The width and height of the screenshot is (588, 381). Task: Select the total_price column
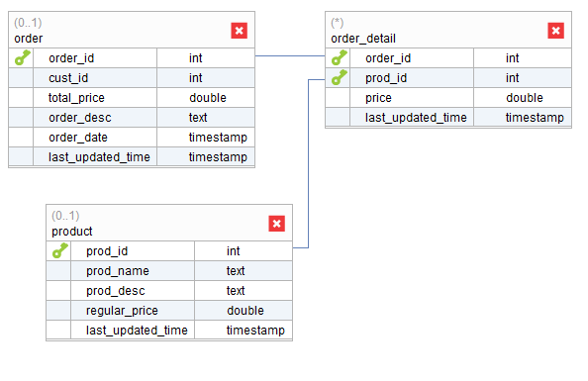tap(76, 98)
